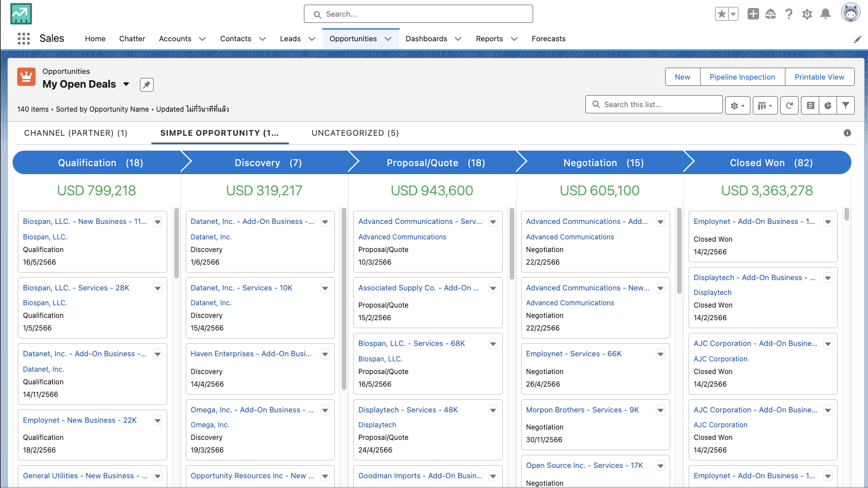Open Kanban settings icon
Viewport: 868px width, 488px height.
(x=810, y=105)
